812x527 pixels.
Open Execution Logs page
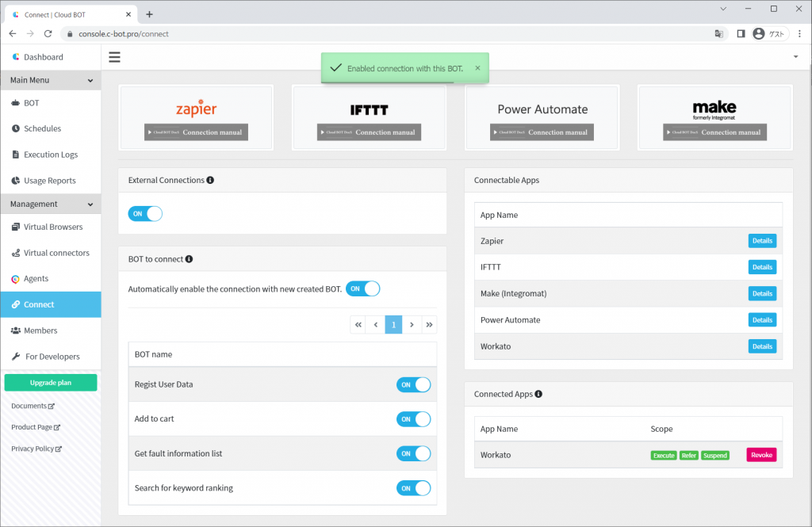click(51, 155)
